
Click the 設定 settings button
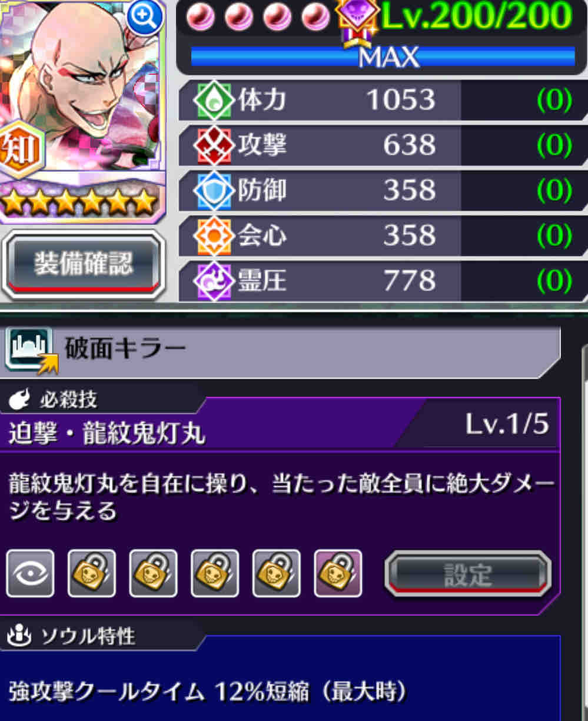[468, 574]
